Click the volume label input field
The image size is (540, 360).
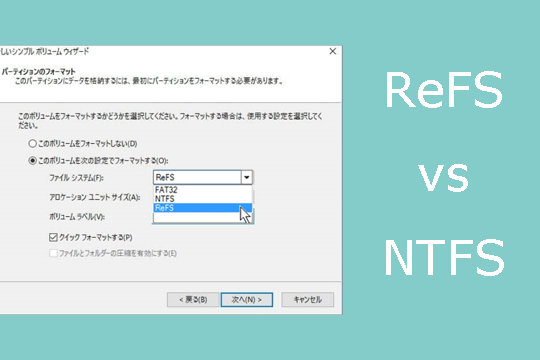202,218
